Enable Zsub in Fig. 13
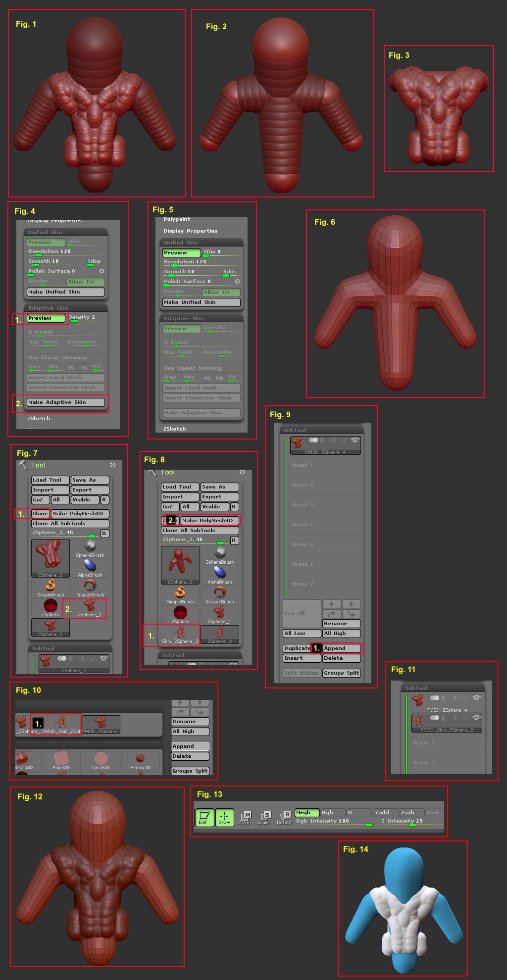The height and width of the screenshot is (980, 507). [x=412, y=813]
